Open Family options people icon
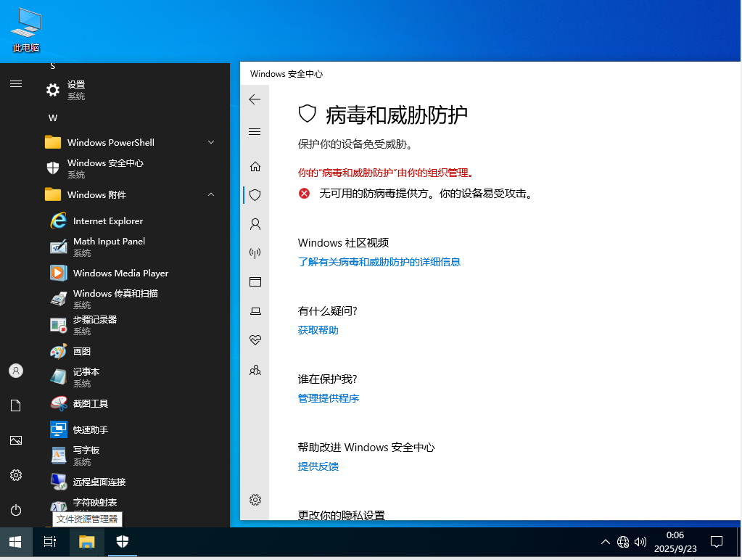 [x=255, y=370]
